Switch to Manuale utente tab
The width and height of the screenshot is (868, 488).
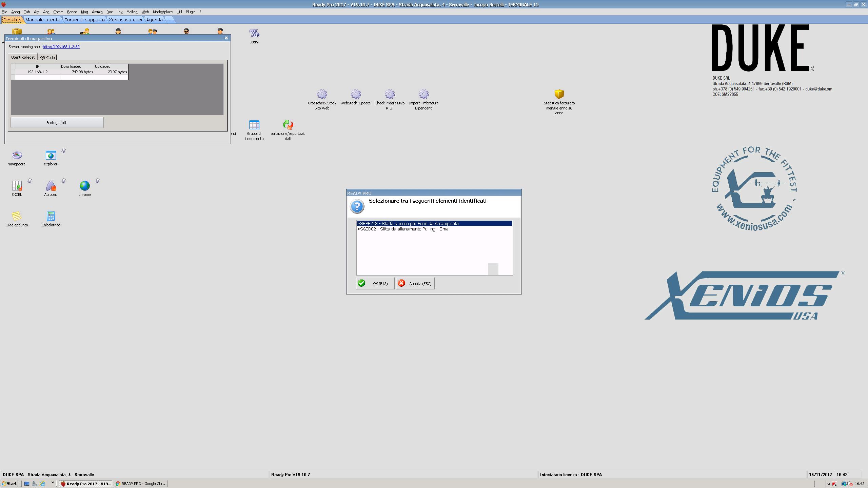tap(43, 20)
